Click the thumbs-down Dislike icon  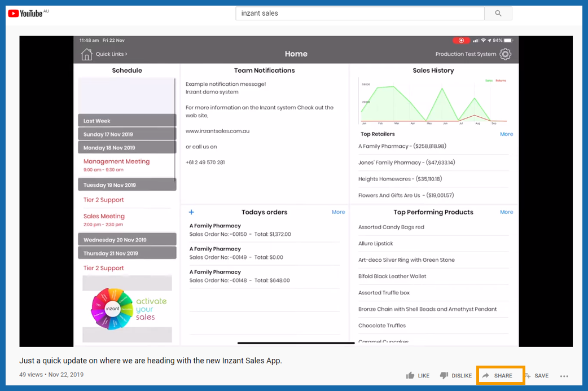point(444,375)
